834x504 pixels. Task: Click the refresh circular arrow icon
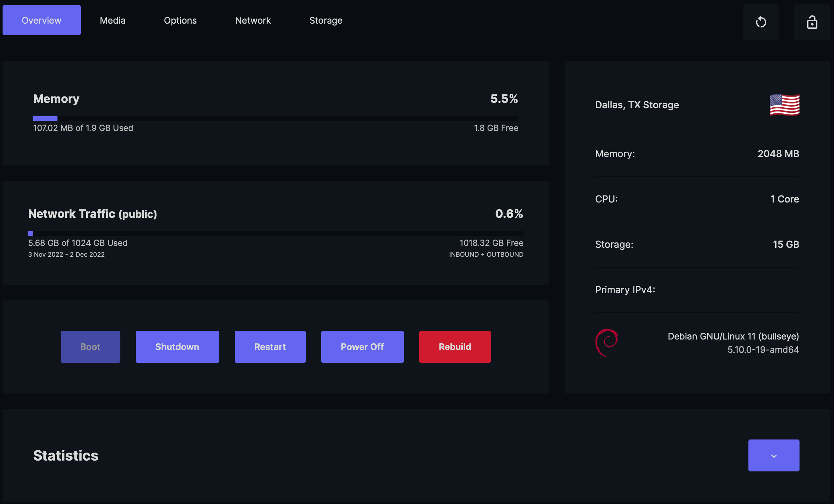pyautogui.click(x=761, y=22)
